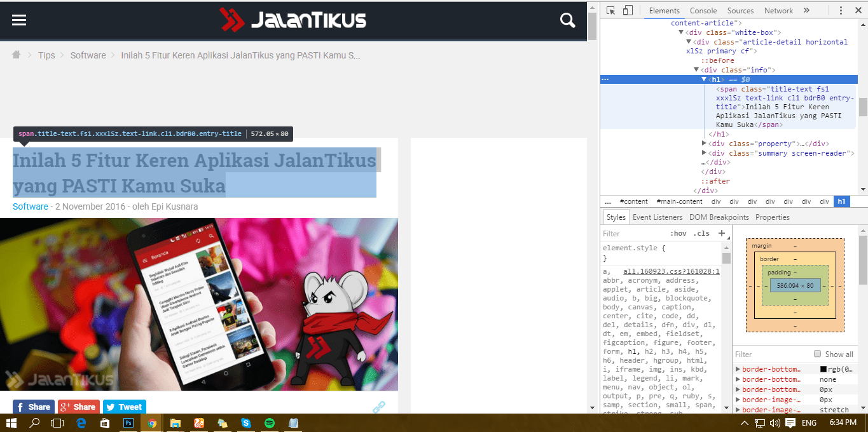The image size is (868, 432).
Task: Expand computed border-bottom property with rgb value
Action: pyautogui.click(x=738, y=369)
